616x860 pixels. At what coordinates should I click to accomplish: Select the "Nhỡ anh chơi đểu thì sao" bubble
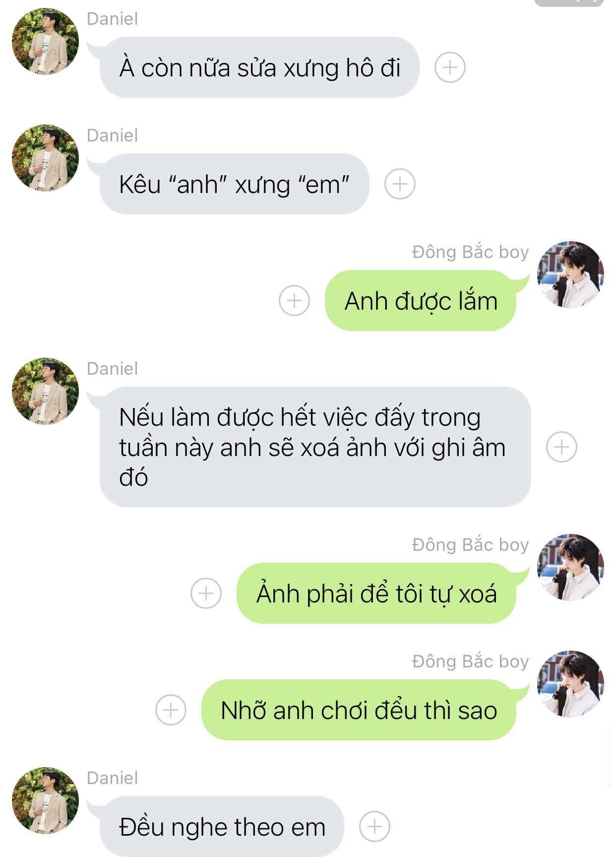[359, 710]
